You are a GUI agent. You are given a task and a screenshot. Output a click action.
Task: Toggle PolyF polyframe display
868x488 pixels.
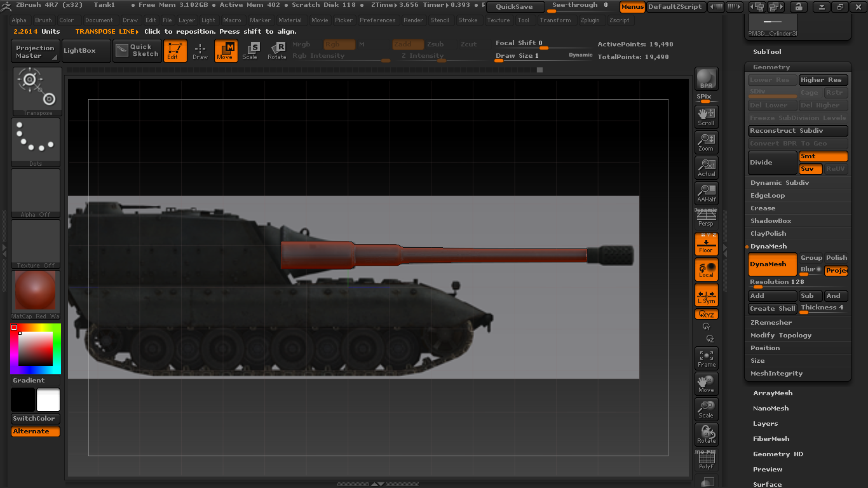click(x=706, y=460)
